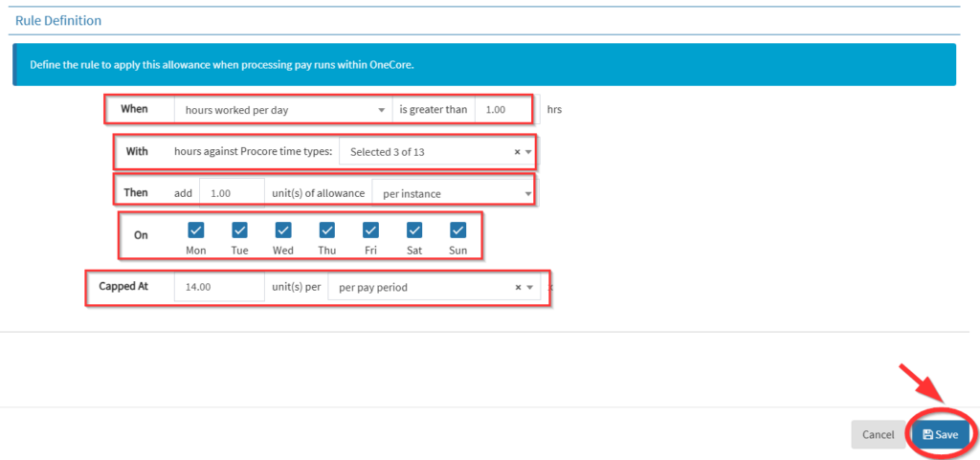Image resolution: width=980 pixels, height=460 pixels.
Task: Expand the 'per instance' allowance dropdown
Action: (452, 193)
